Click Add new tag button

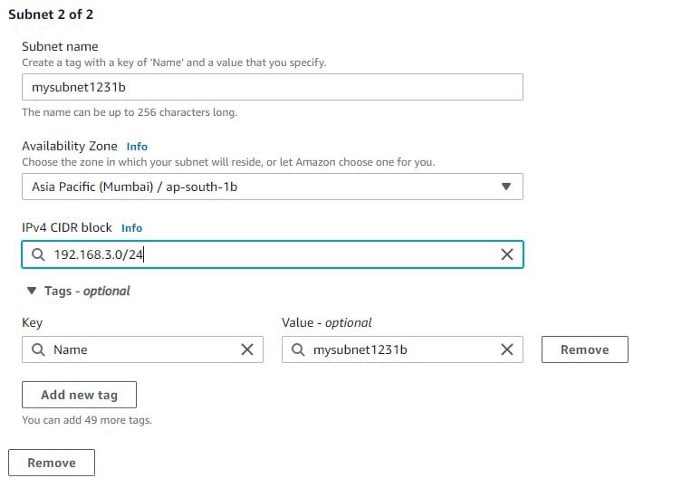pos(79,395)
